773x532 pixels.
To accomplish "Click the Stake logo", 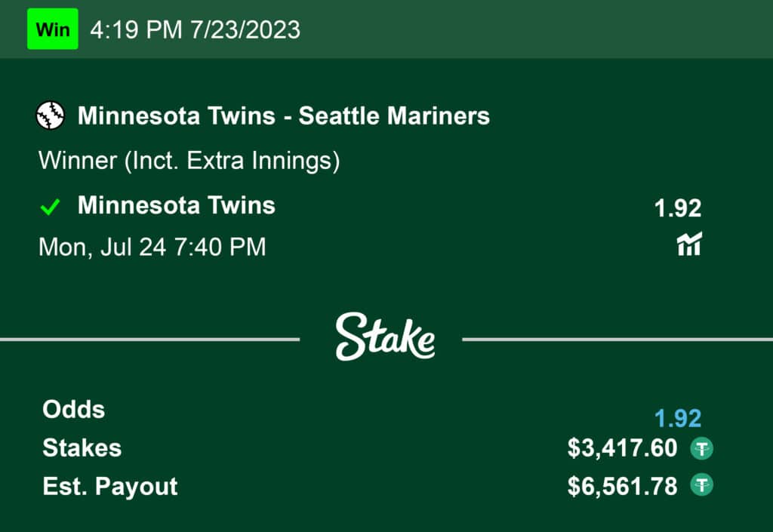I will (x=385, y=337).
